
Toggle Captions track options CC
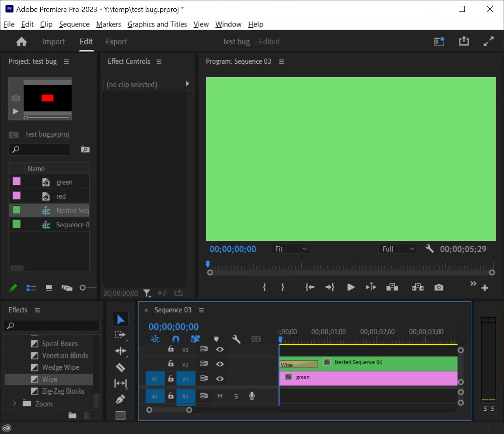coord(256,339)
